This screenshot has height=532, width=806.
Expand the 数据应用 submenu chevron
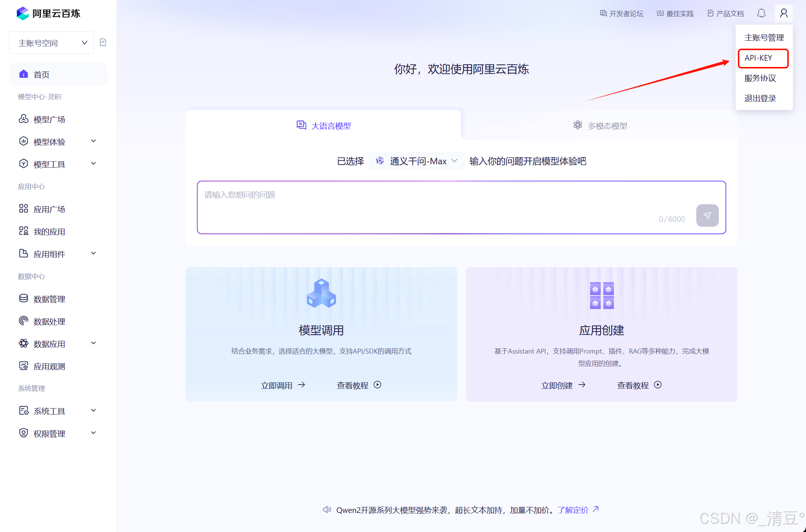coord(94,343)
